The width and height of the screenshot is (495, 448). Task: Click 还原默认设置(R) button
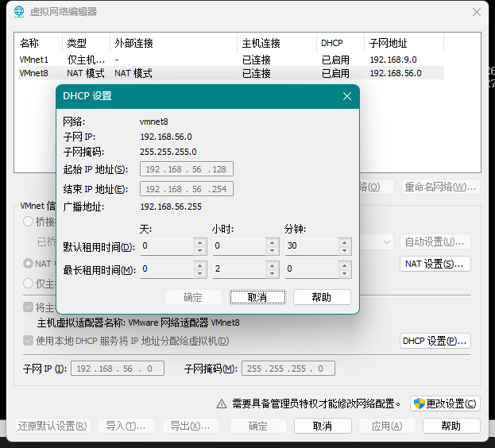(52, 426)
